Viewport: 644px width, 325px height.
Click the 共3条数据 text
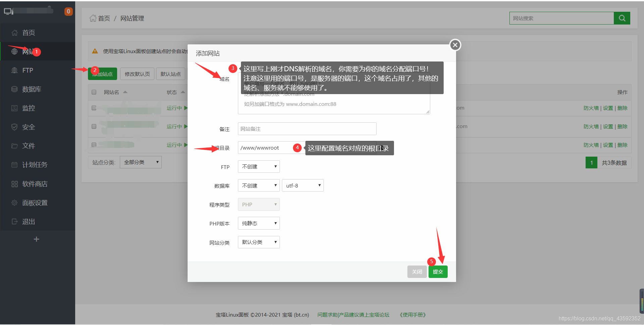pos(614,163)
